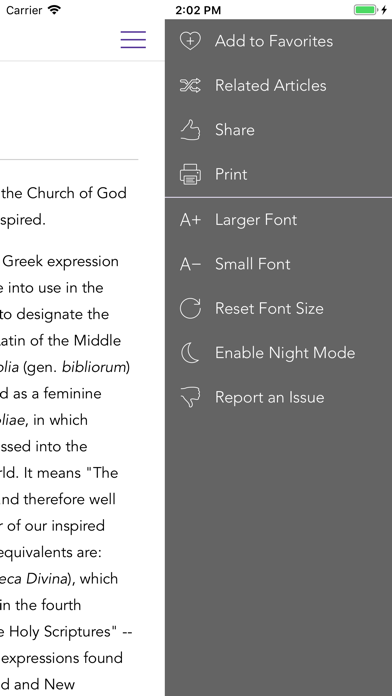Image resolution: width=392 pixels, height=696 pixels.
Task: Click the A+ larger font icon
Action: (190, 220)
